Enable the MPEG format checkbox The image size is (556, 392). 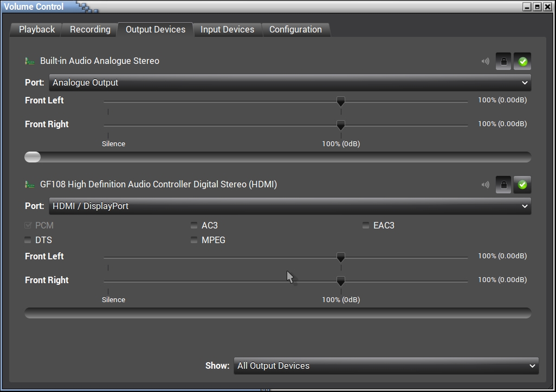[x=194, y=240]
